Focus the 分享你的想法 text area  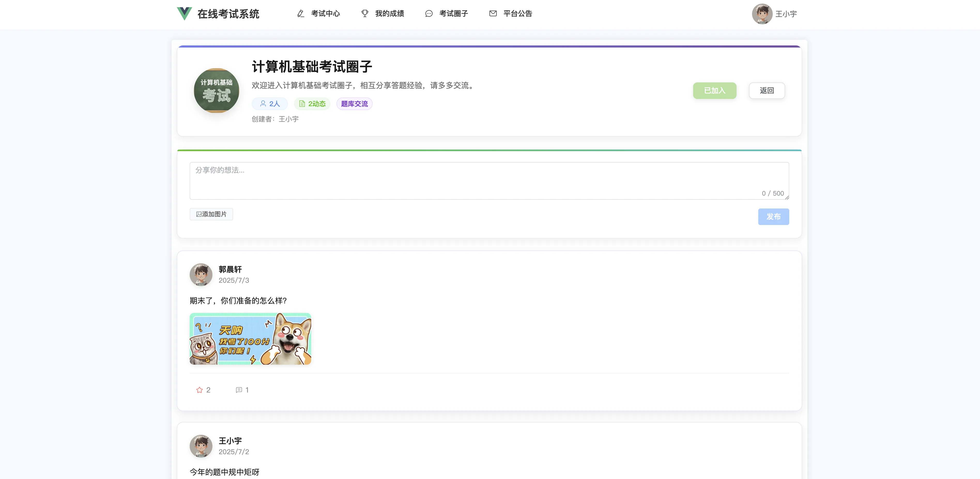(x=489, y=181)
